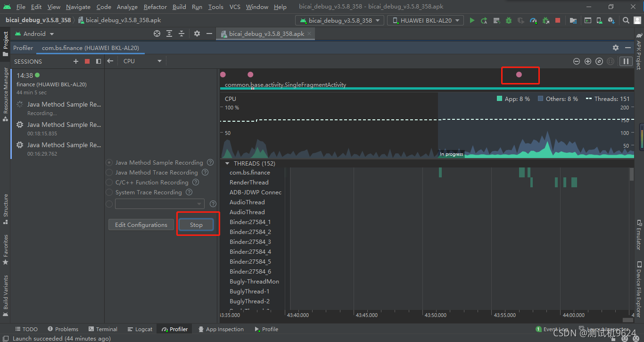The image size is (644, 342).
Task: Pause live profiler timeline
Action: coord(626,61)
